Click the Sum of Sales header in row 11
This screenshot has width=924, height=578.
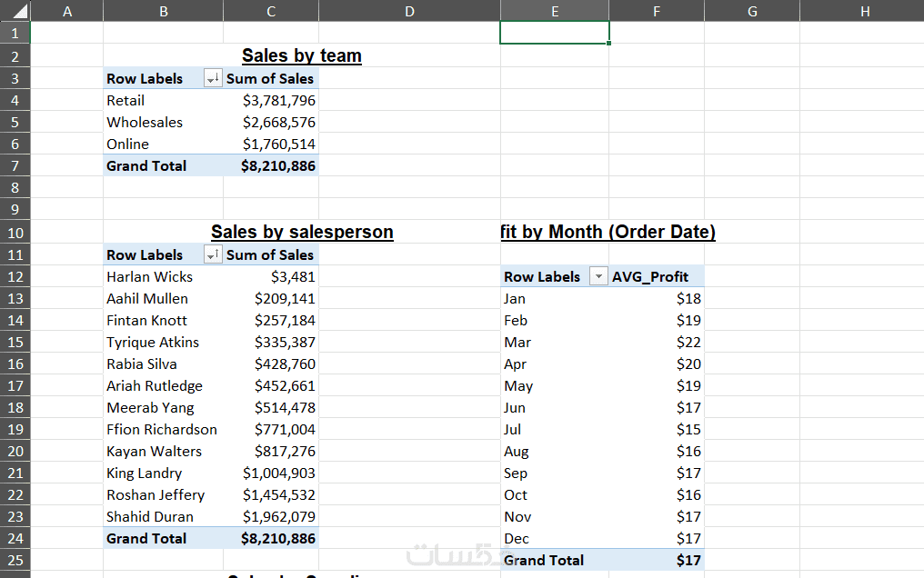click(x=270, y=255)
